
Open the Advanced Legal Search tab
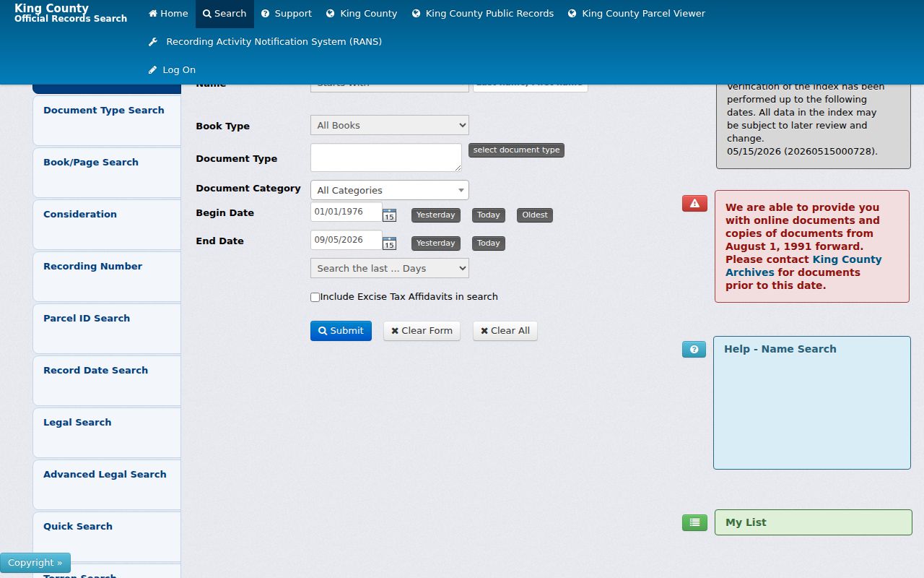pos(107,485)
